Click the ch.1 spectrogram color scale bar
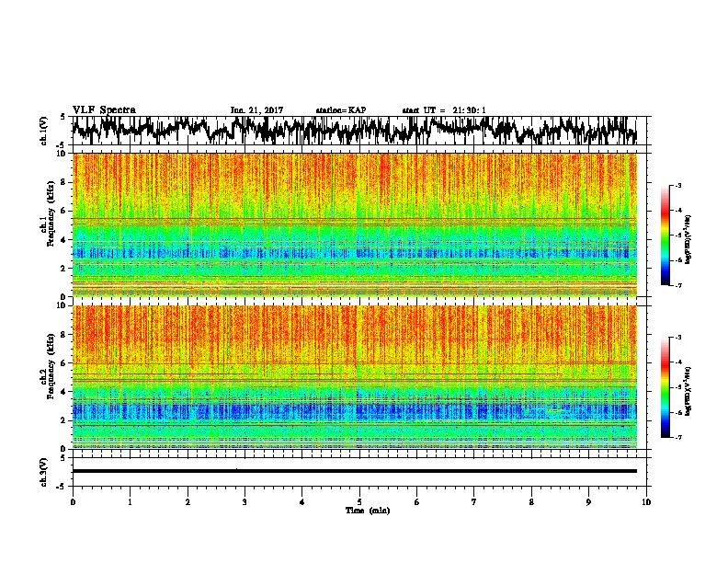The image size is (728, 563). click(665, 236)
